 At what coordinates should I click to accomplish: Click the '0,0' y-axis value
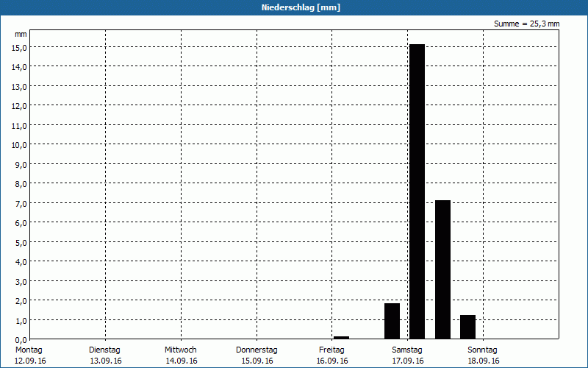(21, 340)
